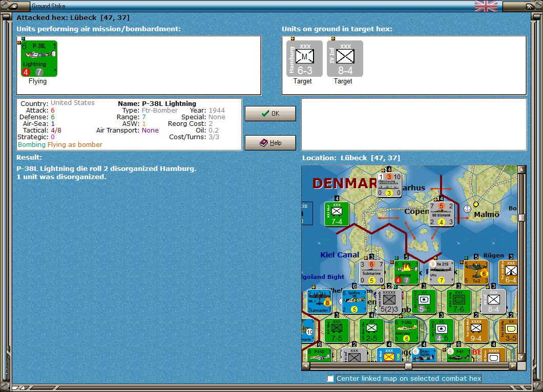Click the gray 8-4 infantry counter on map
Viewport: 543px width, 392px height.
point(493,301)
